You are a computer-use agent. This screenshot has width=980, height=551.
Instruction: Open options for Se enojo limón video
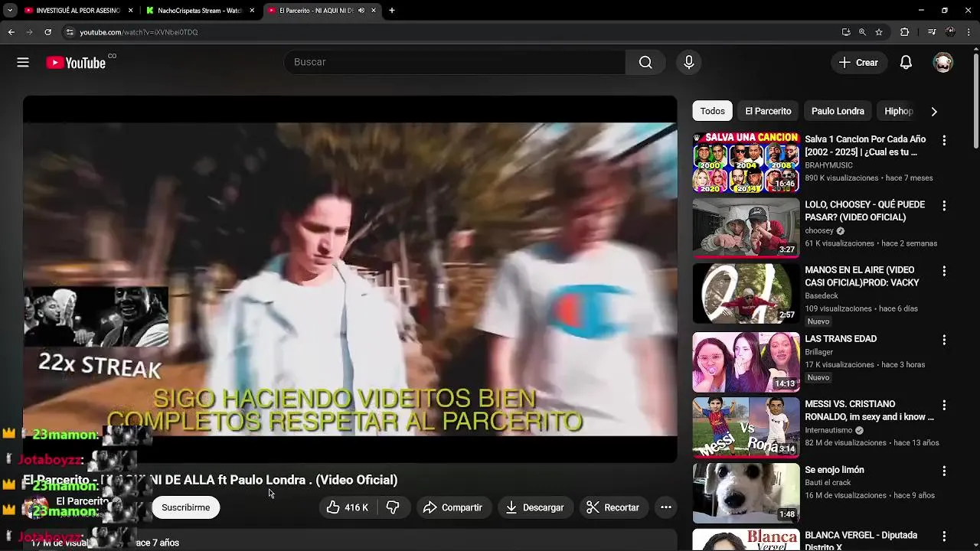(944, 471)
